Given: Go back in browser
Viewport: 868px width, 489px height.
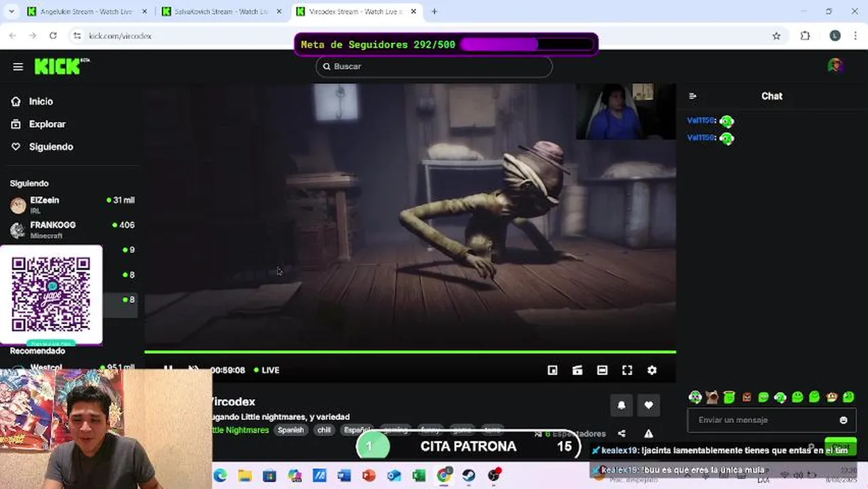Looking at the screenshot, I should [12, 36].
